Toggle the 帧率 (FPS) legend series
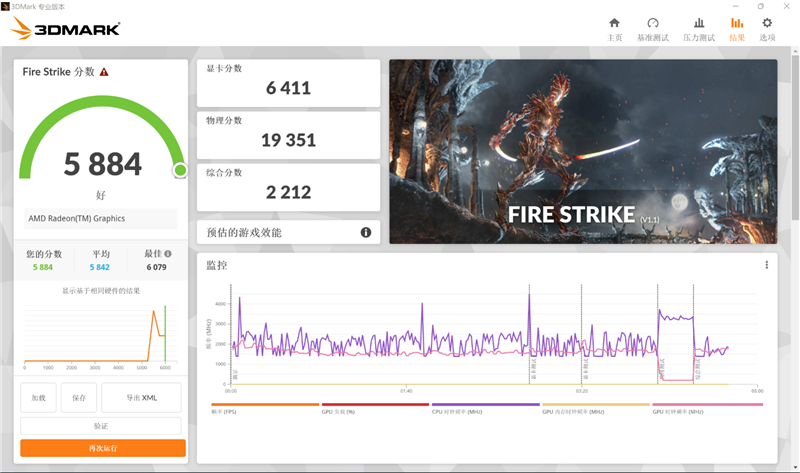The height and width of the screenshot is (473, 800). tap(265, 408)
